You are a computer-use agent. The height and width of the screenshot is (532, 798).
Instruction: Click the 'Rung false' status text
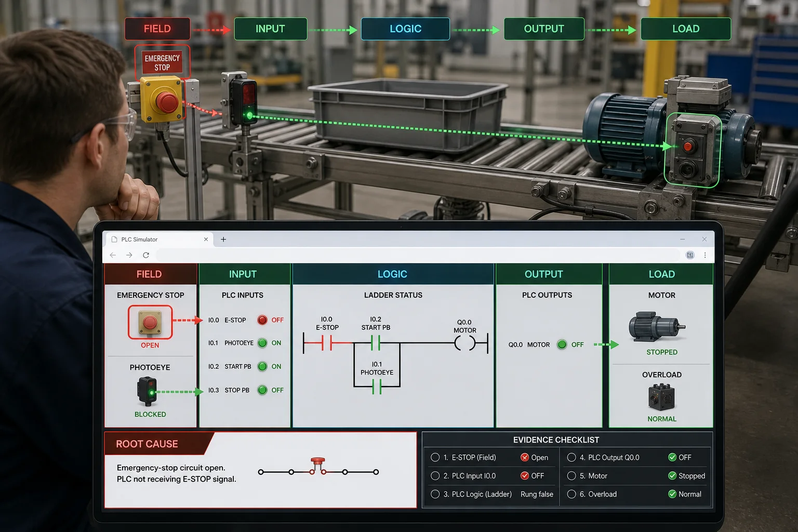(537, 495)
